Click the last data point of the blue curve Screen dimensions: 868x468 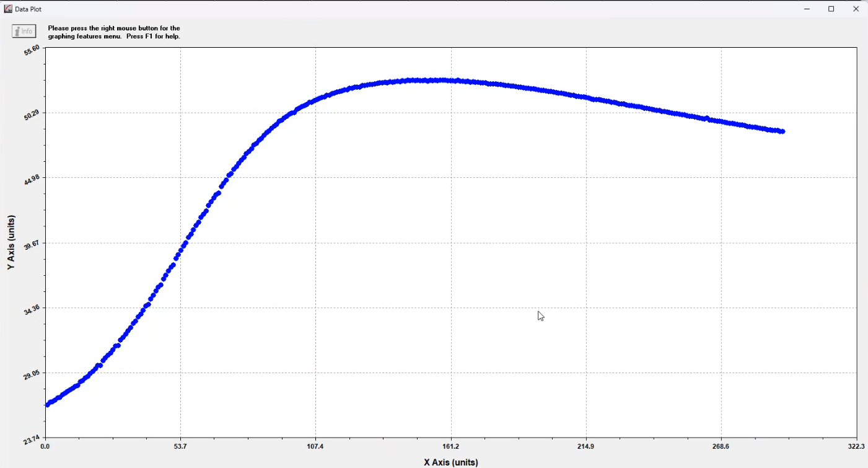[x=783, y=131]
